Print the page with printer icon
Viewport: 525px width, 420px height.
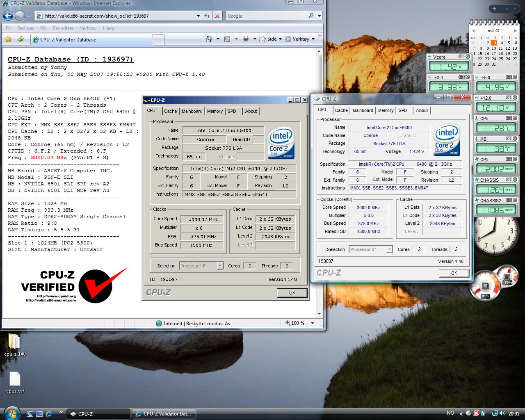pyautogui.click(x=246, y=39)
